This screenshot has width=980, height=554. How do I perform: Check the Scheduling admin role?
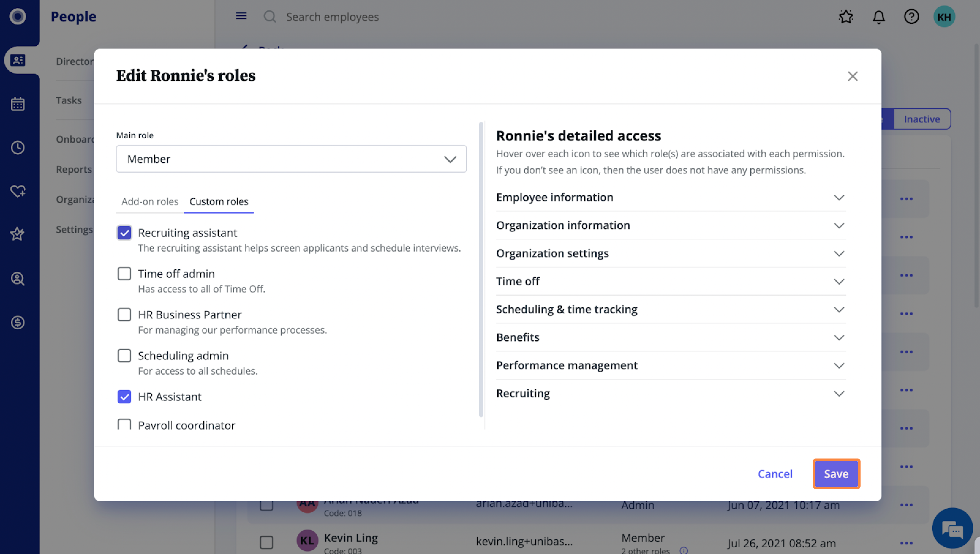(124, 356)
